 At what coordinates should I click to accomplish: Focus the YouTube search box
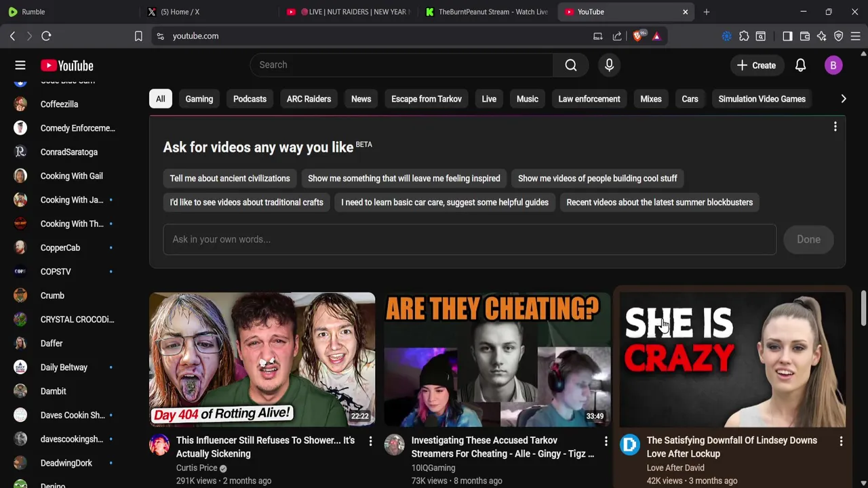(x=401, y=65)
